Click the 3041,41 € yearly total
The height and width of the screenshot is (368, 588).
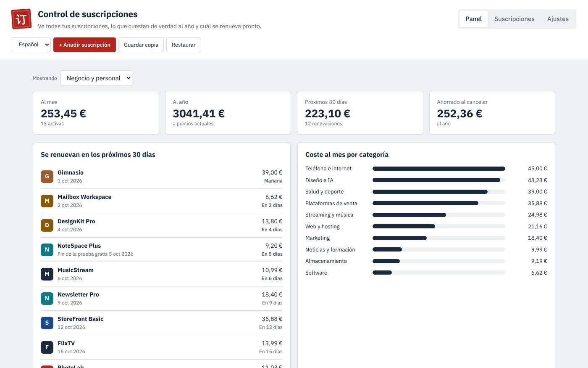click(199, 114)
